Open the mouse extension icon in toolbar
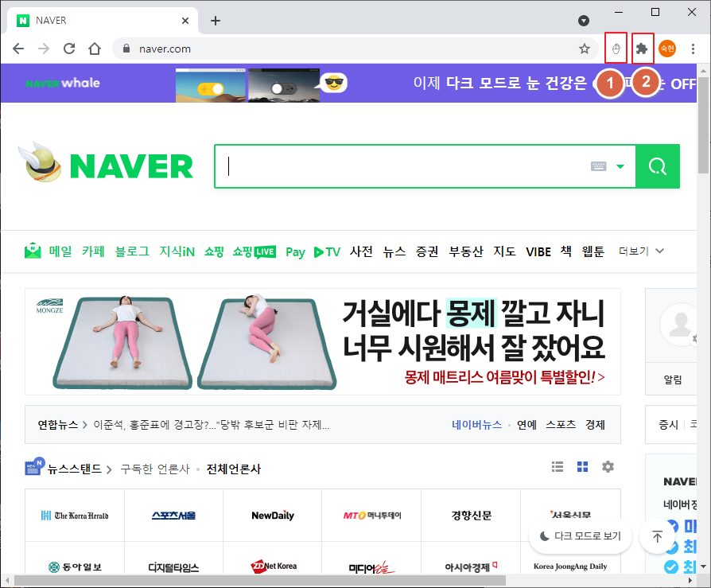 [616, 49]
